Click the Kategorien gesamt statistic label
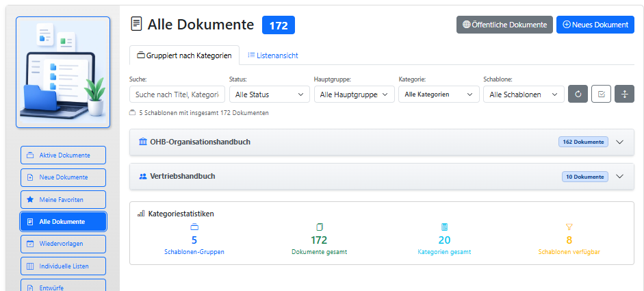 [x=444, y=252]
